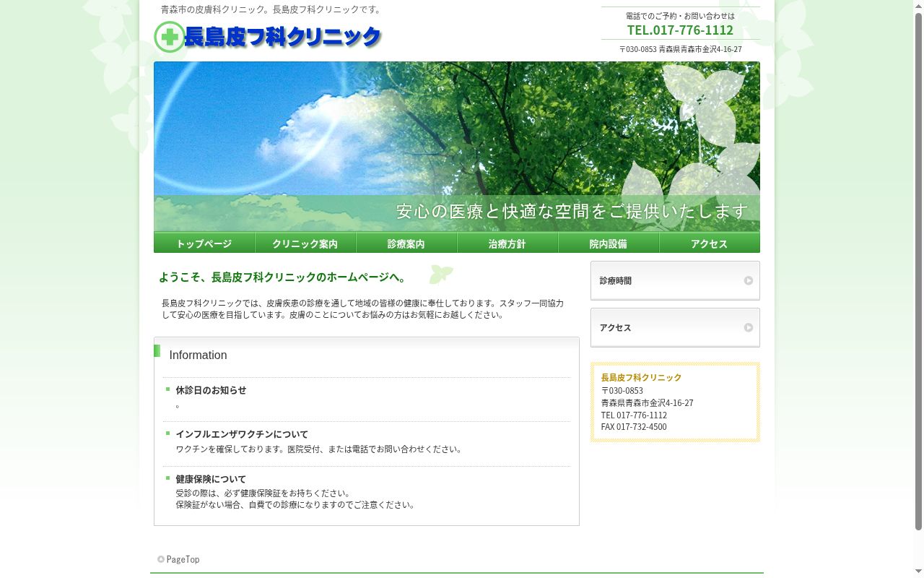This screenshot has width=924, height=578.
Task: Click the banner slogan 安心の医療と快適な空間をご提供いたします
Action: [x=572, y=211]
